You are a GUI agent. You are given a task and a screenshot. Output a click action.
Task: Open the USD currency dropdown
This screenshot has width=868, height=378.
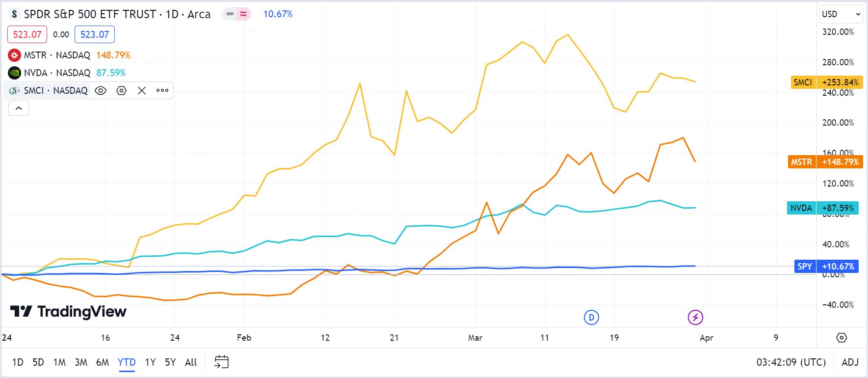click(841, 14)
